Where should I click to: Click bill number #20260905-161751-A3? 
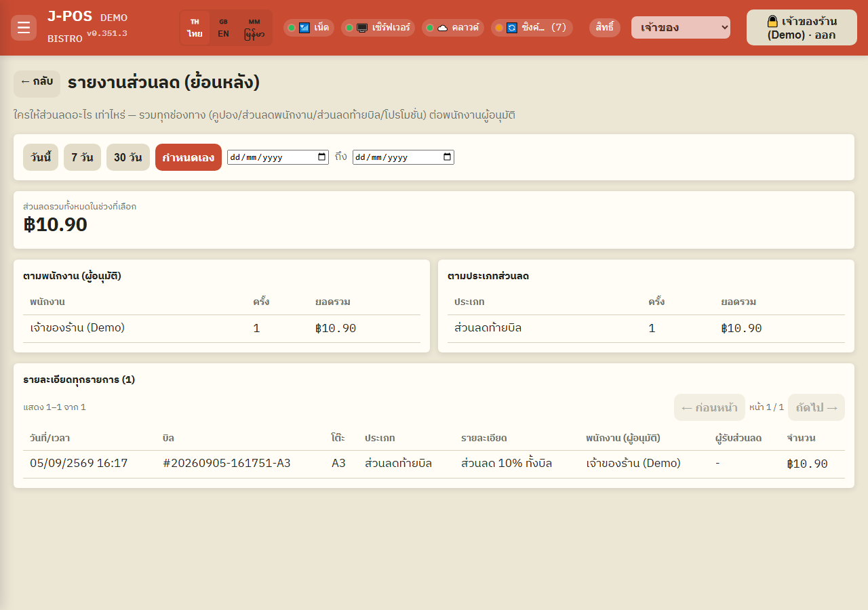[x=226, y=464]
